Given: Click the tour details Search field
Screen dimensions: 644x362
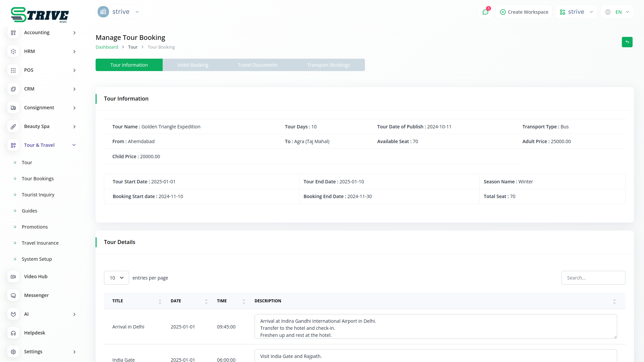Looking at the screenshot, I should (593, 278).
